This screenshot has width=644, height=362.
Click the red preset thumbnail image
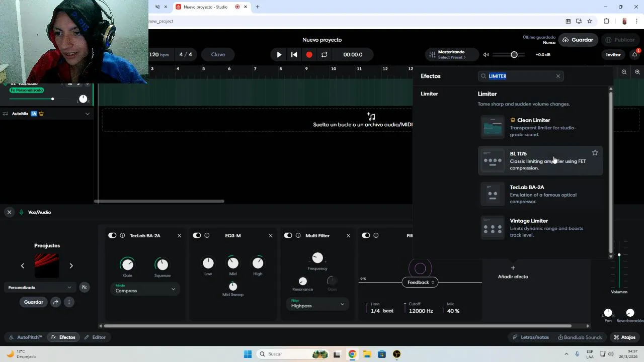coord(46,265)
